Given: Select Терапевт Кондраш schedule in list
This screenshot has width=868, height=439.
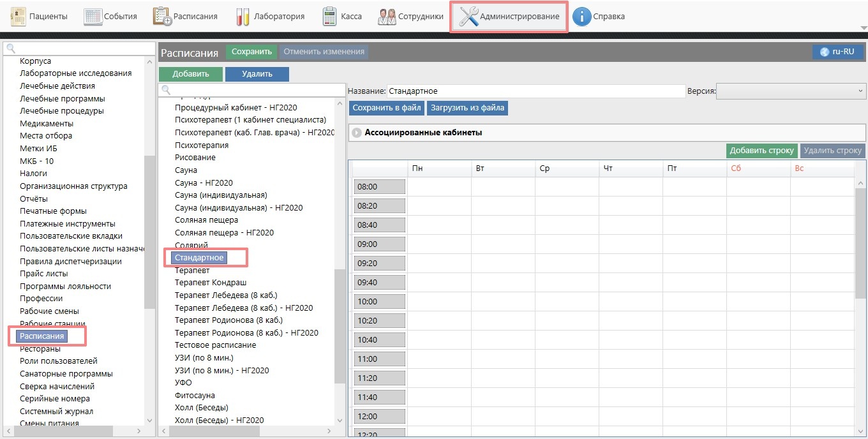Looking at the screenshot, I should coord(211,283).
